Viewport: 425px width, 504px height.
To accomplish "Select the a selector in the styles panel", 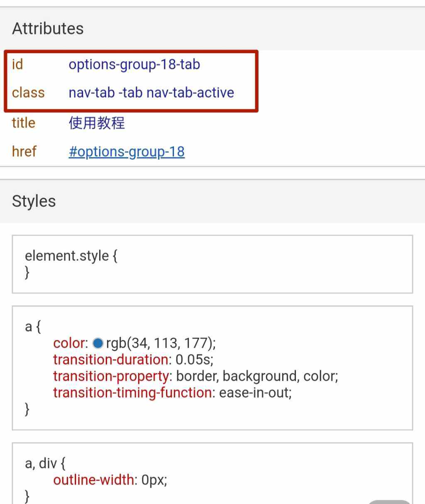I will click(x=28, y=327).
